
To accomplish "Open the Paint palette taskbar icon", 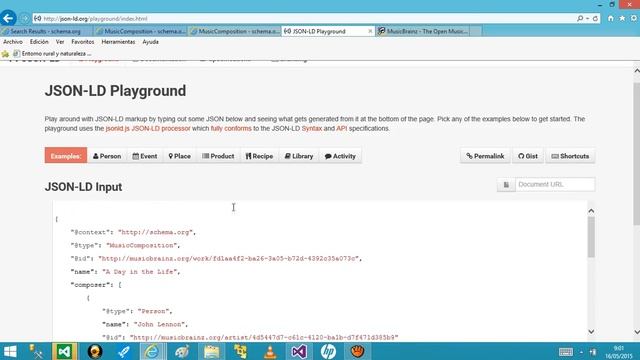I will tap(182, 351).
